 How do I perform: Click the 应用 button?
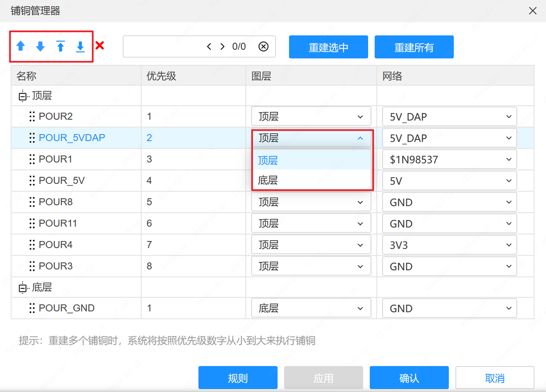323,377
